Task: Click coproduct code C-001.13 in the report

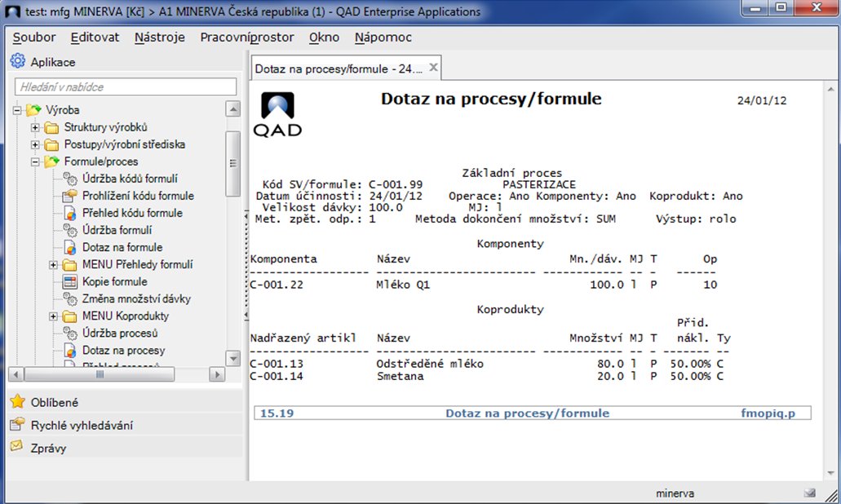Action: tap(277, 364)
